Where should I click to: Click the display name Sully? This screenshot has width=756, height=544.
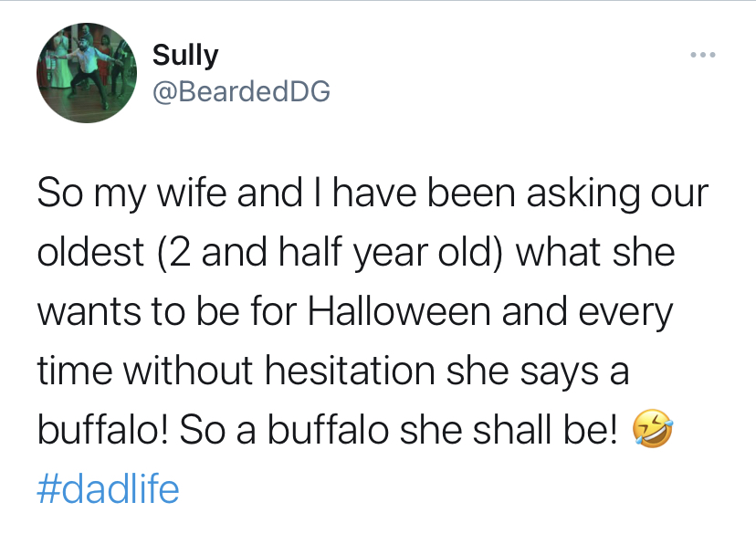coord(185,56)
